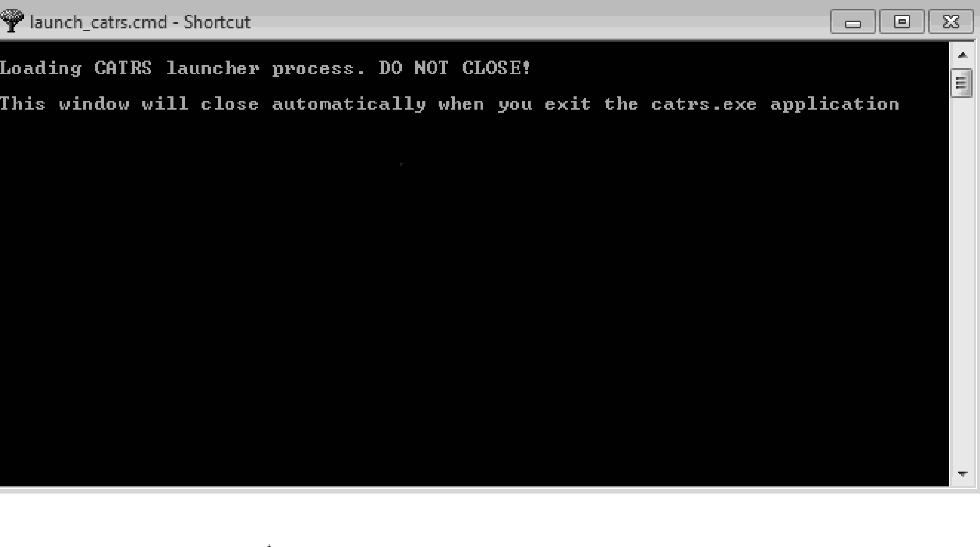
Task: Close the launch_catrs.cmd Shortcut window
Action: coord(951,22)
